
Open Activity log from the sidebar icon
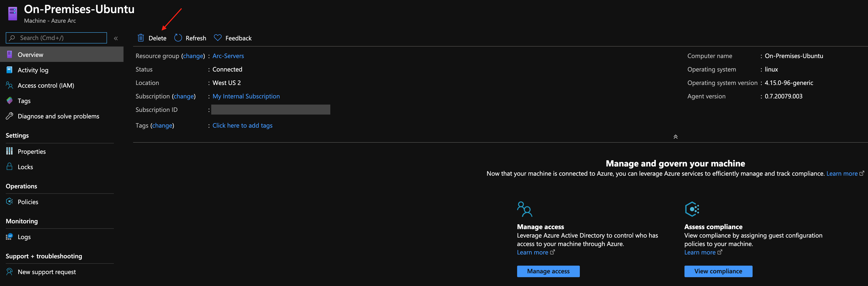coord(9,70)
